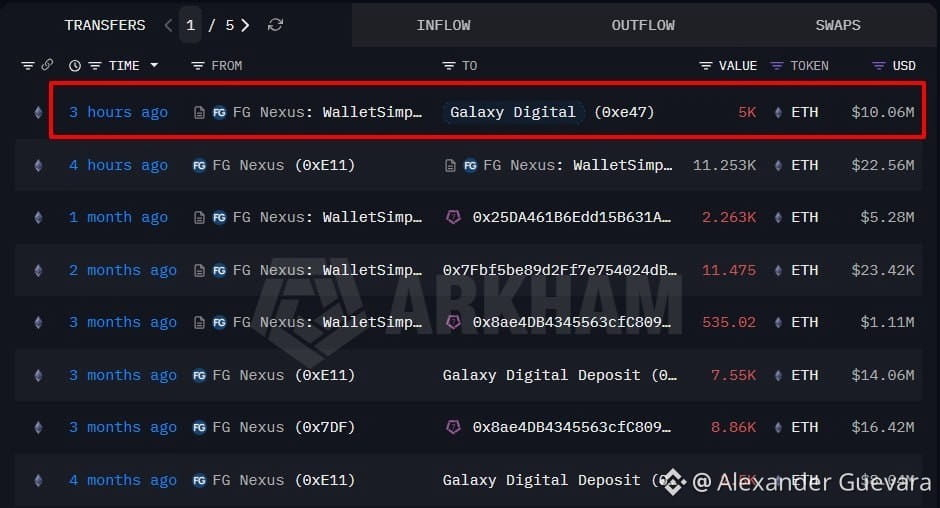
Task: Click the Galaxy Digital entity tag
Action: [513, 112]
